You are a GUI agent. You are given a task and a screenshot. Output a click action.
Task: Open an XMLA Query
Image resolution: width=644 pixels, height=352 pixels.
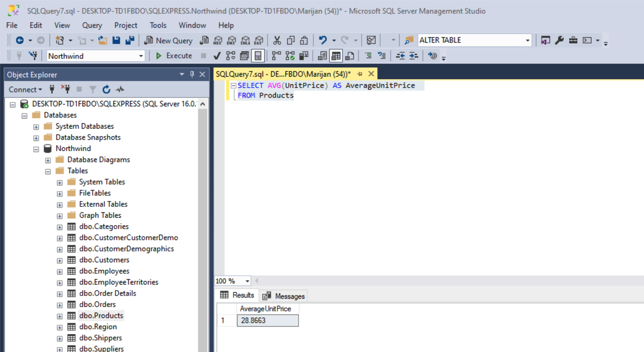[245, 41]
